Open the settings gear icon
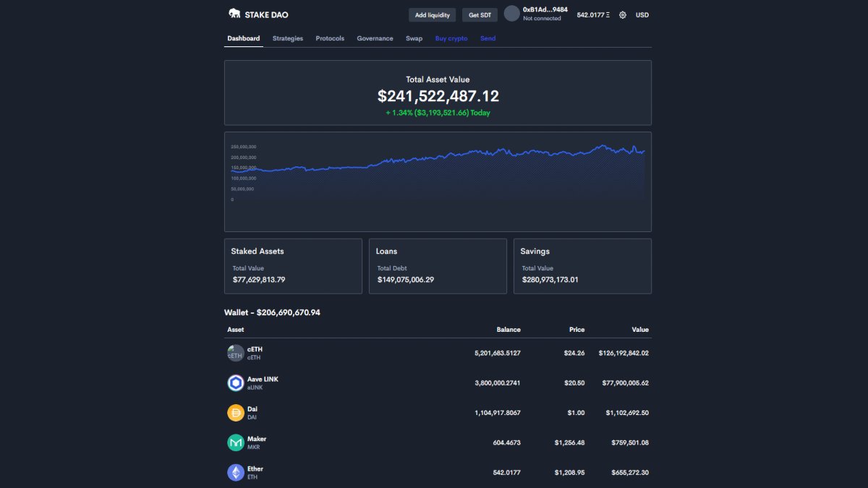This screenshot has height=488, width=868. click(622, 14)
